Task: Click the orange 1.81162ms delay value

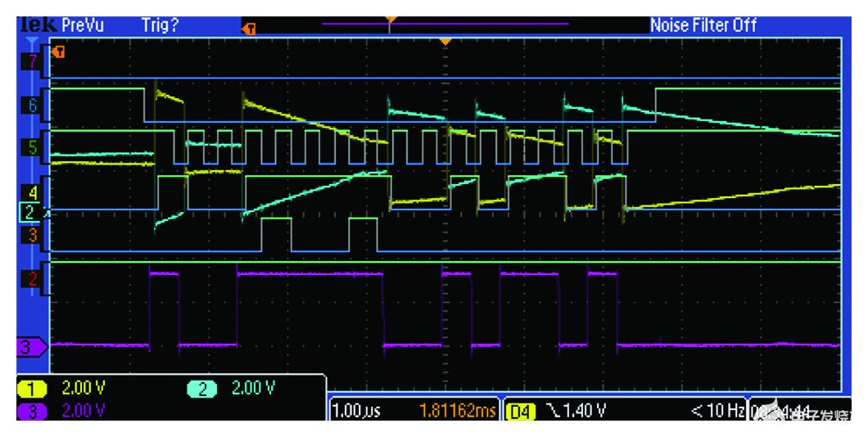Action: pyautogui.click(x=456, y=410)
